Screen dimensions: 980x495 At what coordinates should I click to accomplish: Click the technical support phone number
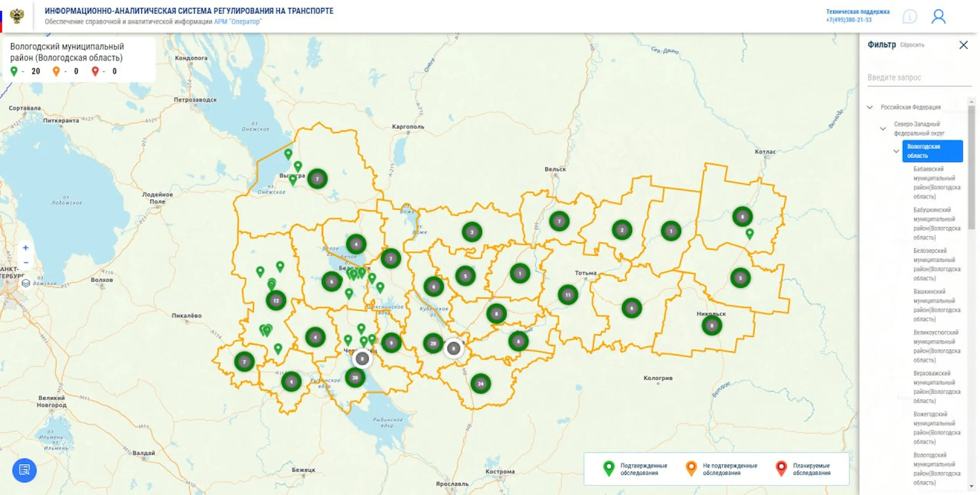click(849, 20)
